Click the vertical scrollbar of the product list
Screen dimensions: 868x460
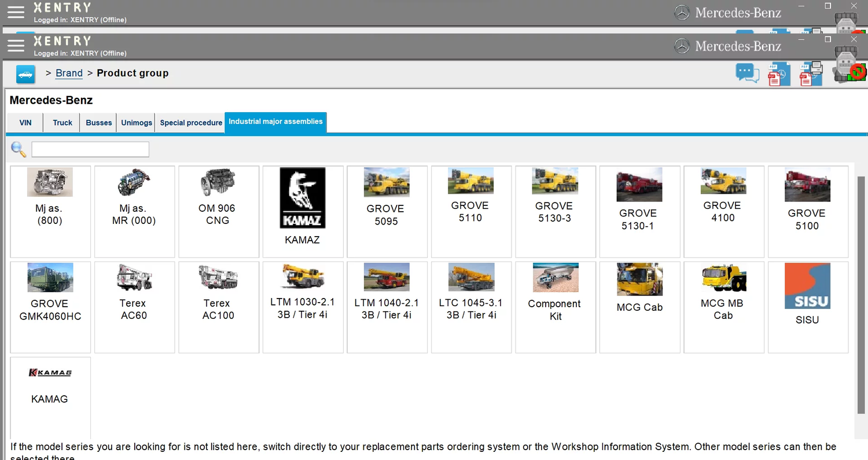coord(860,289)
